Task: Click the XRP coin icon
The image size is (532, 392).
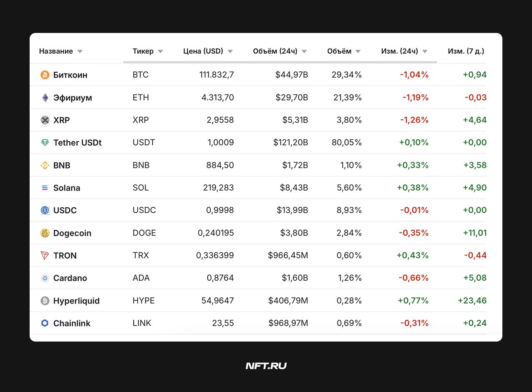Action: pos(45,120)
